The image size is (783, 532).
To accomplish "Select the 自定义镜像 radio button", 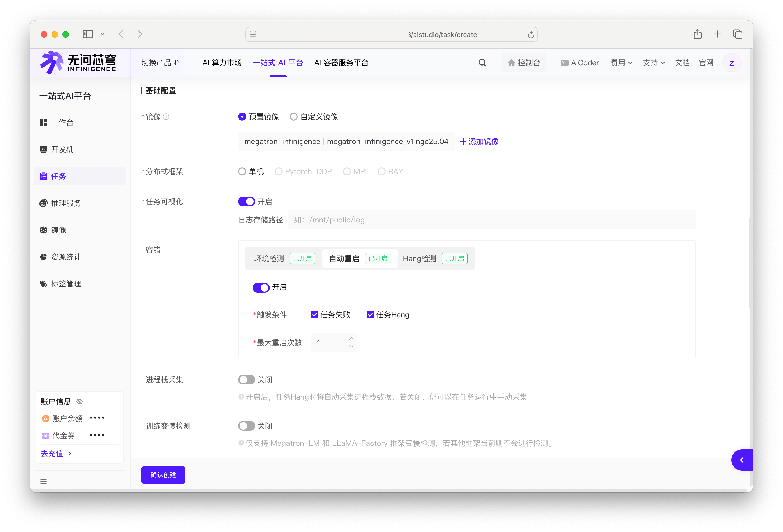I will tap(293, 117).
